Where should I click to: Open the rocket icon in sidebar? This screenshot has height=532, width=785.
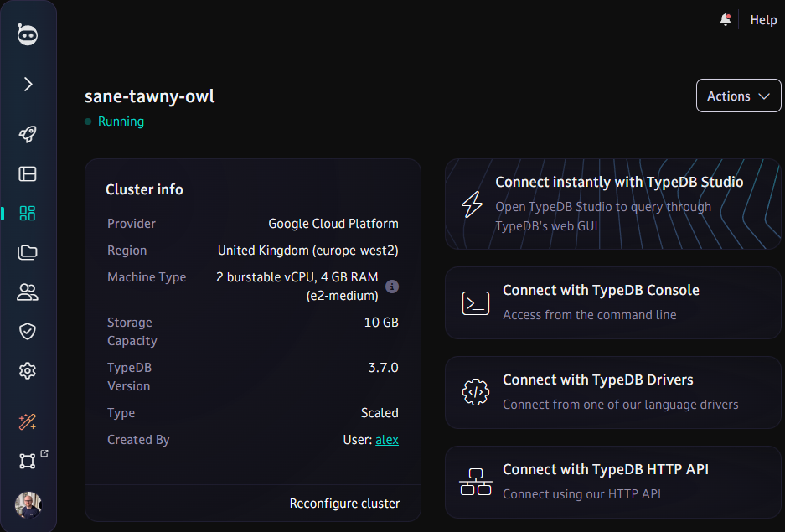28,134
